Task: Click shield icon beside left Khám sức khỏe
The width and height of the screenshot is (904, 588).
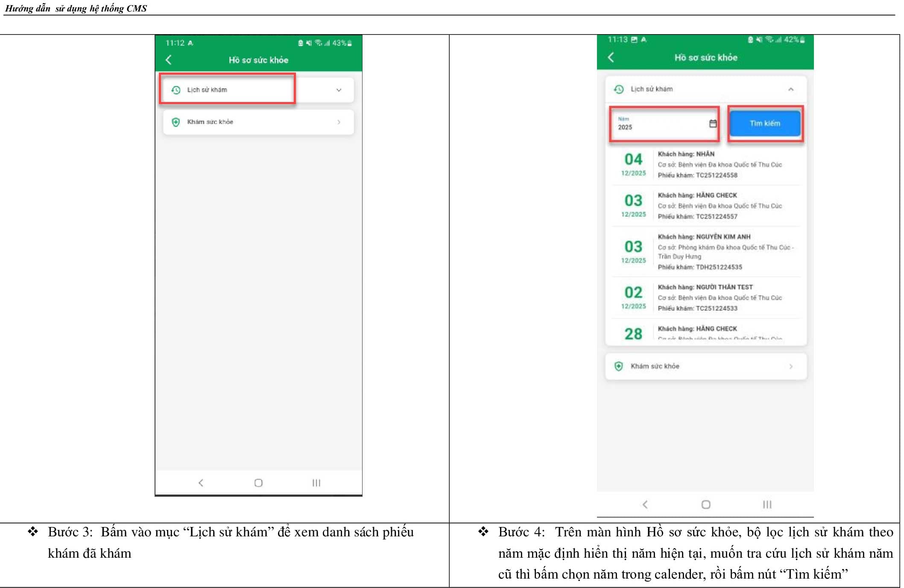Action: 176,122
